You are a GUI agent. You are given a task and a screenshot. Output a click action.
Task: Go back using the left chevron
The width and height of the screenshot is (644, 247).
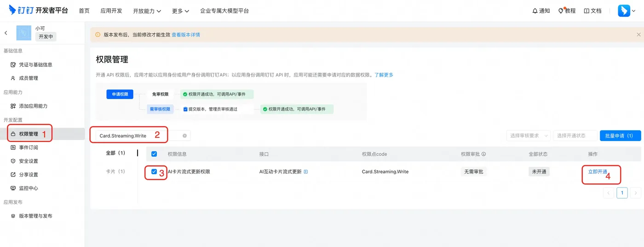pos(6,33)
